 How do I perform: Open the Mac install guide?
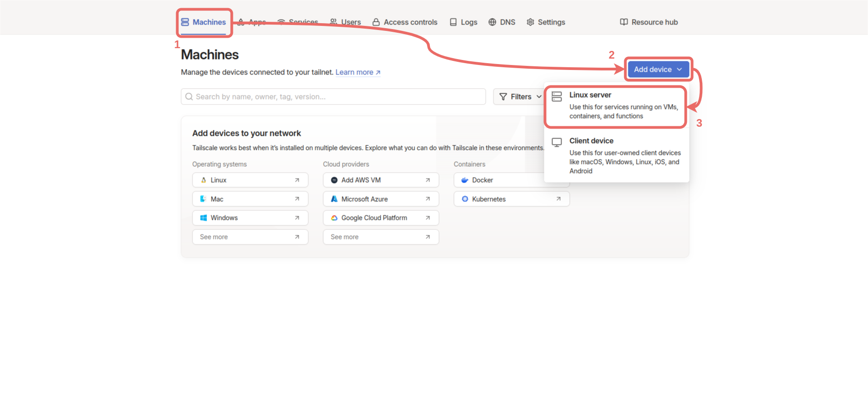pyautogui.click(x=250, y=199)
